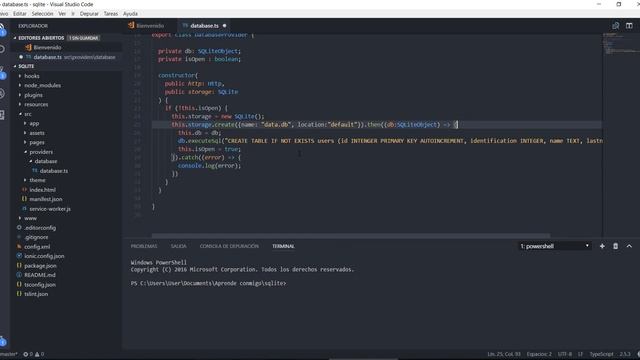Open the Debug view in activity bar
Viewport: 640px width, 360px height.
[x=2, y=94]
